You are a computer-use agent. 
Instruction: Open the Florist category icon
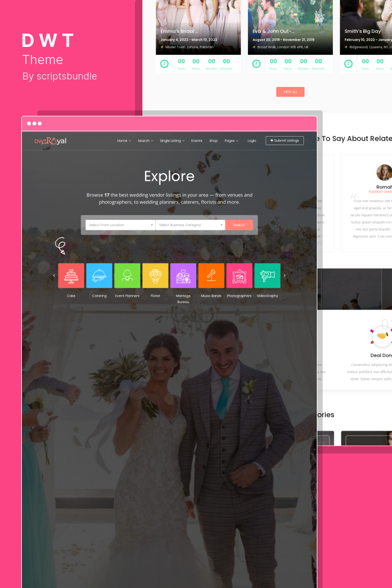click(155, 276)
